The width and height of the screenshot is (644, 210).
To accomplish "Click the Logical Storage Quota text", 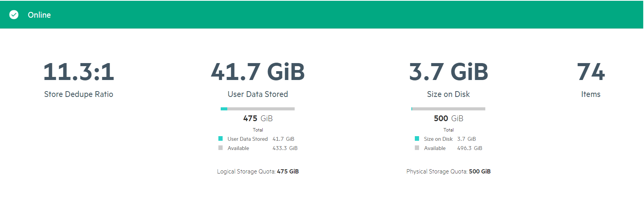I will (258, 172).
